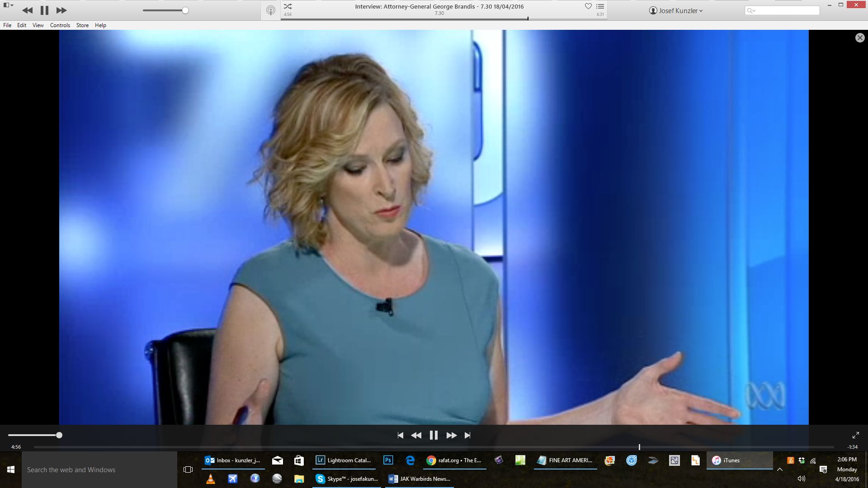Expand the Josef Kunzler account menu
Image resolution: width=868 pixels, height=488 pixels.
click(x=676, y=10)
